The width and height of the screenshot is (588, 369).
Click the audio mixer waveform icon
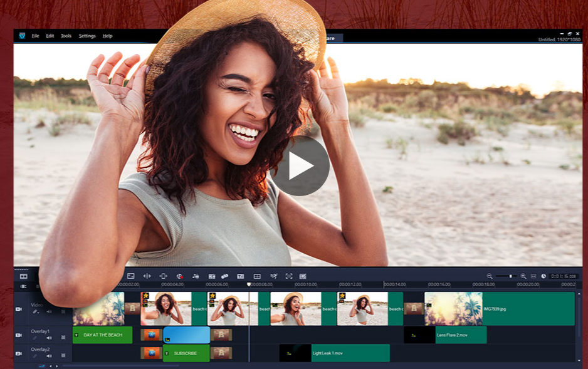click(195, 276)
